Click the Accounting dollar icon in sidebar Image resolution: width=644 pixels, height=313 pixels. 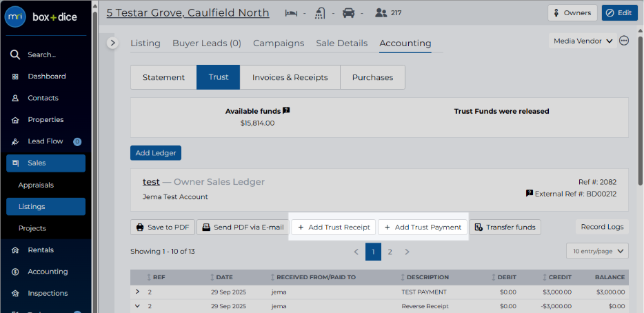(15, 272)
